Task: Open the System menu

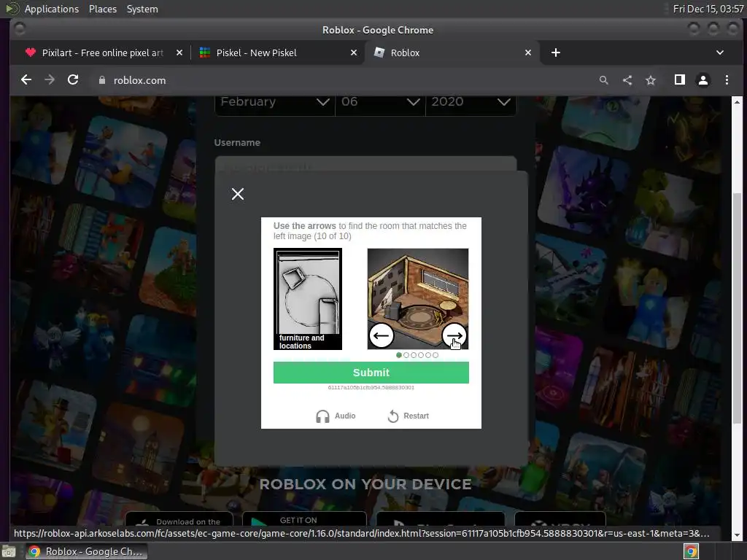Action: point(142,9)
